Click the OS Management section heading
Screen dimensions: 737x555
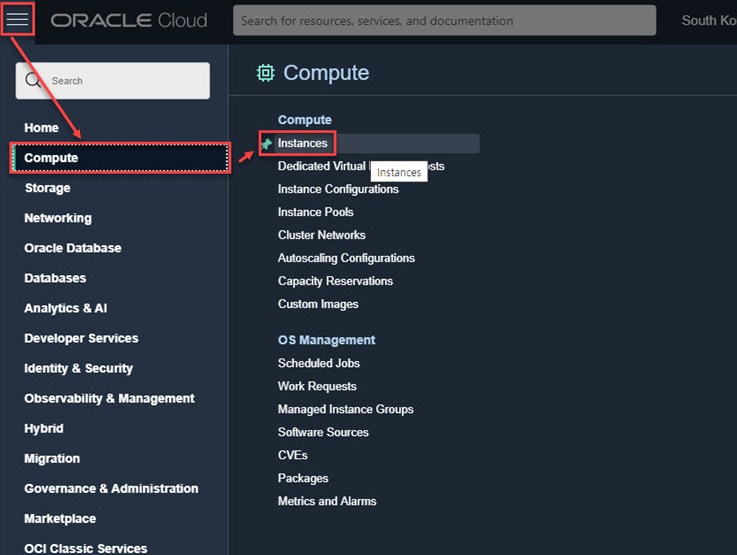click(327, 340)
